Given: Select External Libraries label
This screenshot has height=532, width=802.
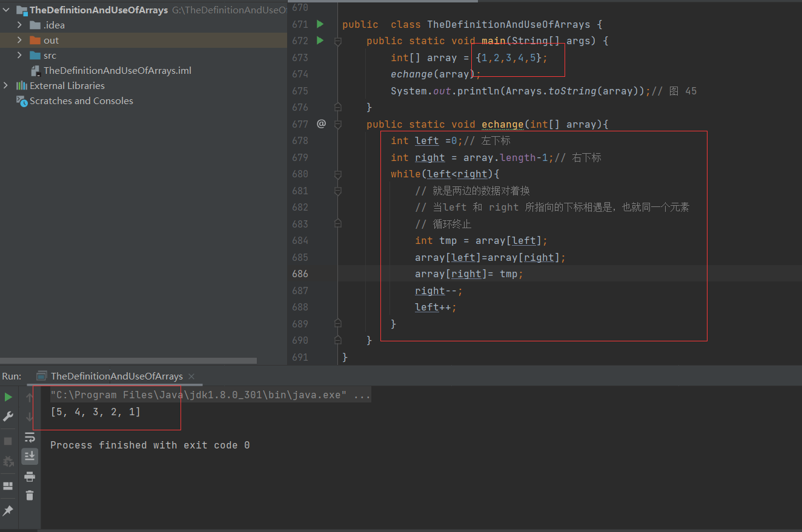Looking at the screenshot, I should [x=67, y=85].
